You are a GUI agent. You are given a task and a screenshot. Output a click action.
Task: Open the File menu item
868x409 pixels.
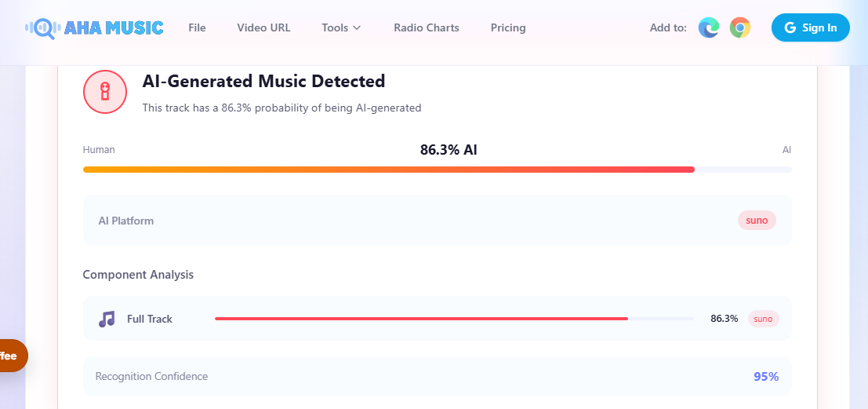197,27
